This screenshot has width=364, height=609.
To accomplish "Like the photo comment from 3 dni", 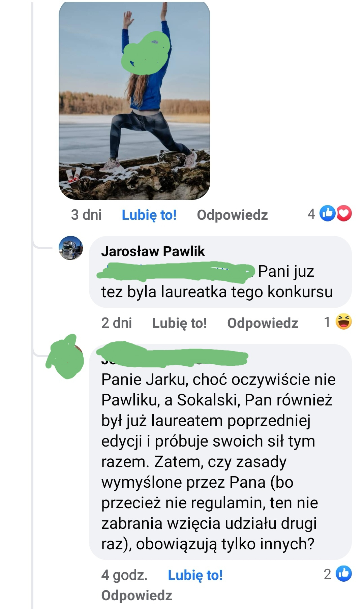I will tap(149, 215).
